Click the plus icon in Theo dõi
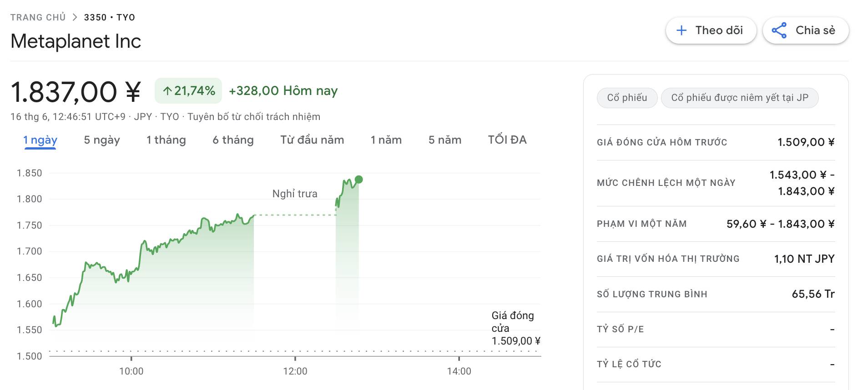This screenshot has height=390, width=868. (681, 30)
